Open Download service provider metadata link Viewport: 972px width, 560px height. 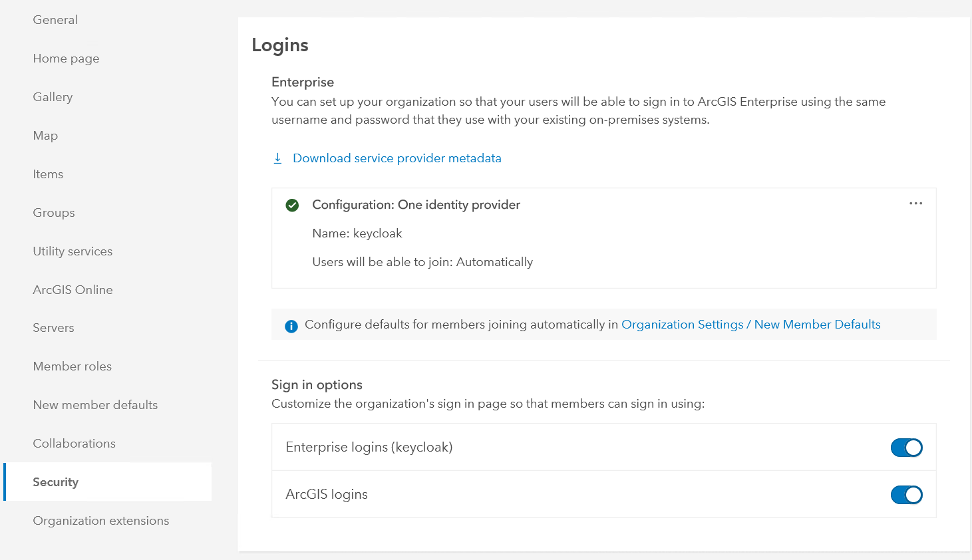pyautogui.click(x=397, y=158)
